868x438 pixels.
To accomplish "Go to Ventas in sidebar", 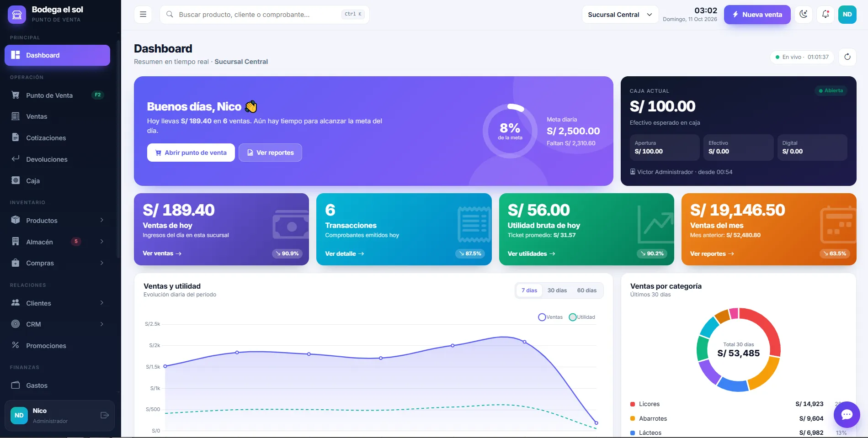I will [x=57, y=116].
